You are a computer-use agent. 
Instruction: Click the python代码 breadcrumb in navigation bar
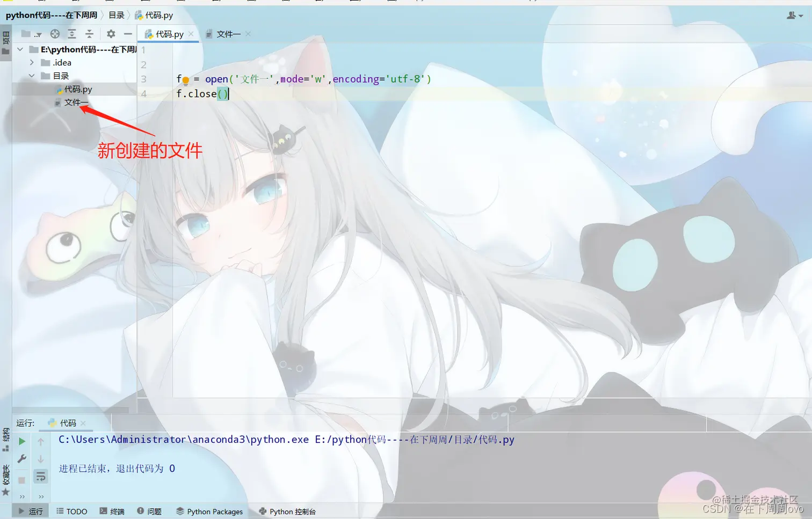point(52,15)
